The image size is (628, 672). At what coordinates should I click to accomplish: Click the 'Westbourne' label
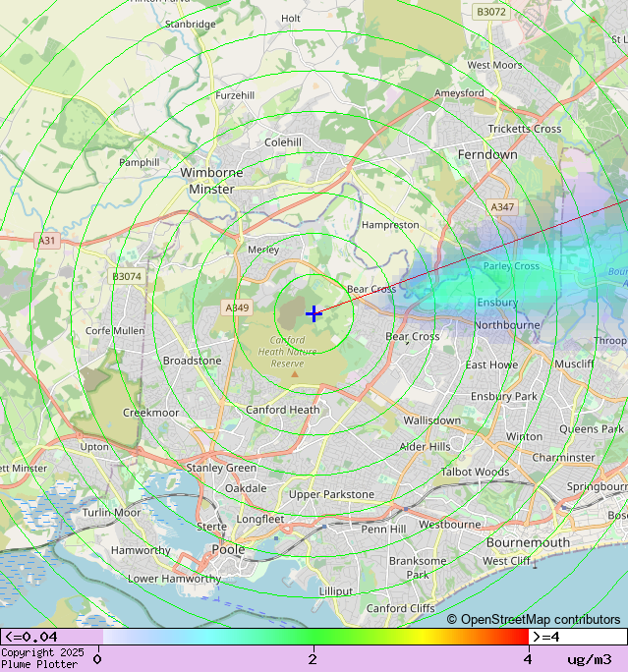point(450,525)
